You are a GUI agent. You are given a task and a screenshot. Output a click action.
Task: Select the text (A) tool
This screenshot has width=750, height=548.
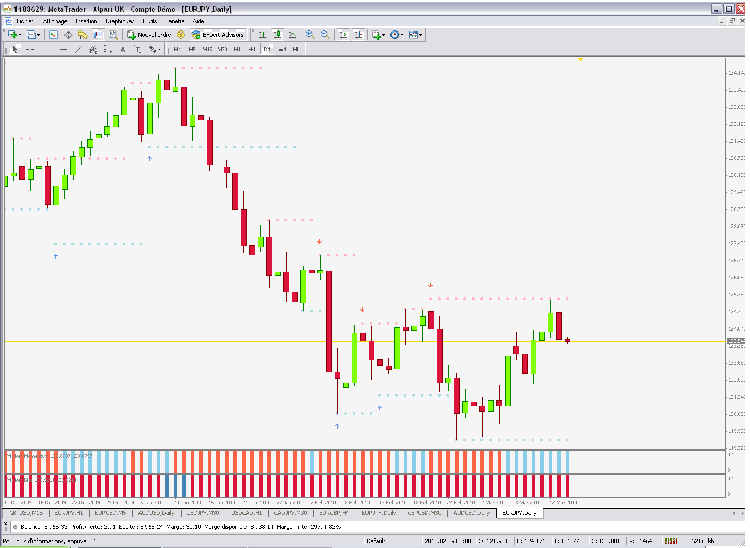pyautogui.click(x=123, y=49)
